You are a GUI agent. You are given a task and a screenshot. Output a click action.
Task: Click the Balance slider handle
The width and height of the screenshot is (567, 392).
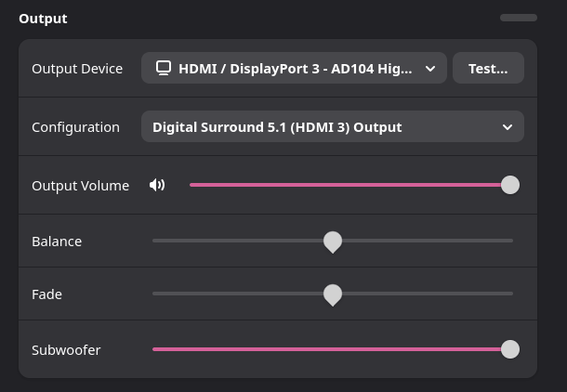[x=333, y=242]
